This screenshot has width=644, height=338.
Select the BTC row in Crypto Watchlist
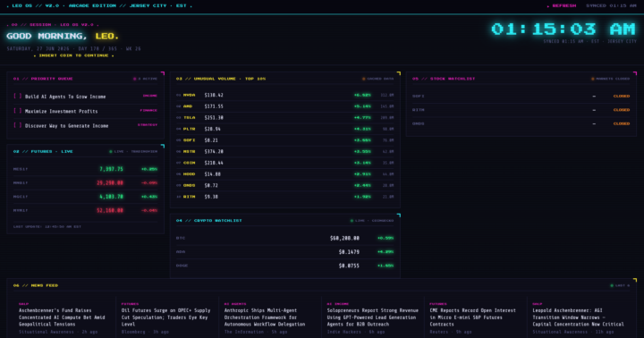(x=285, y=238)
